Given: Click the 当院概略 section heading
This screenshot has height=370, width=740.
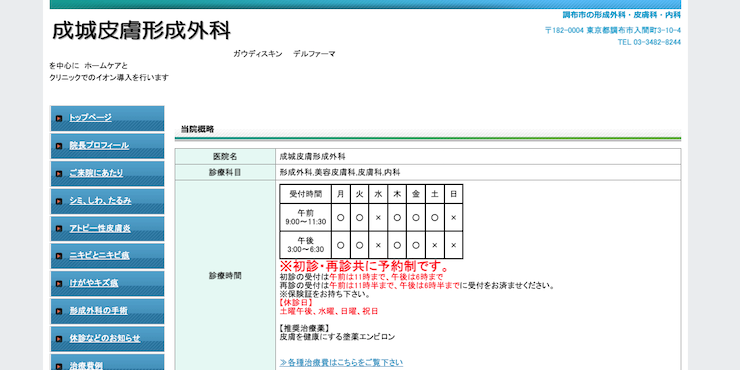Looking at the screenshot, I should point(197,129).
